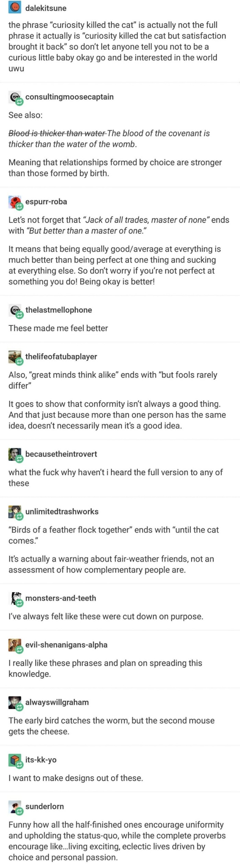
Task: Click thelastmellophone's avatar icon
Action: click(x=16, y=311)
